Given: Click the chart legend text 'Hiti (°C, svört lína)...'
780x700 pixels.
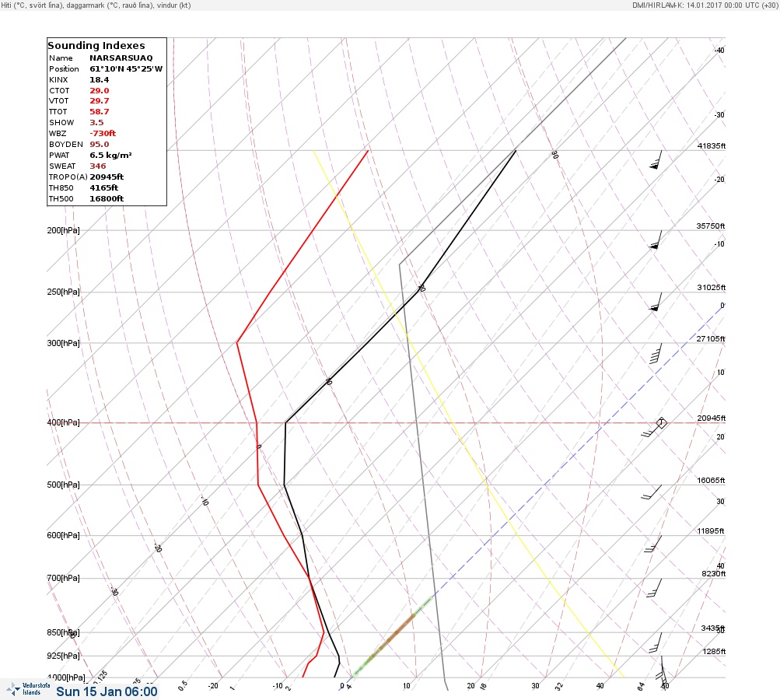Looking at the screenshot, I should [x=96, y=5].
